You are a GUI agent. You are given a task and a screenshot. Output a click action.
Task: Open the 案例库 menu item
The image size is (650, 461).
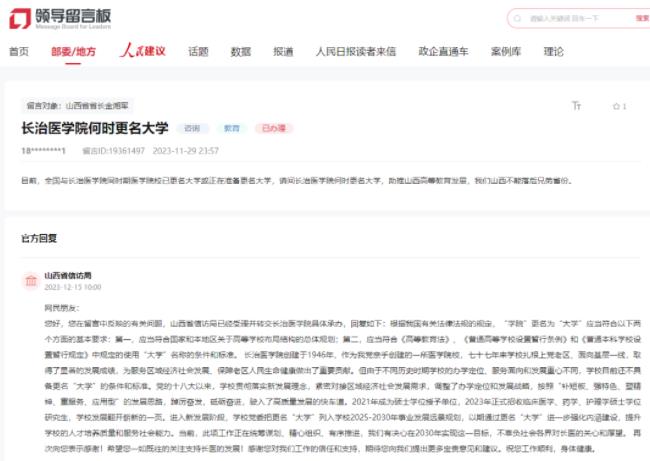(x=506, y=51)
